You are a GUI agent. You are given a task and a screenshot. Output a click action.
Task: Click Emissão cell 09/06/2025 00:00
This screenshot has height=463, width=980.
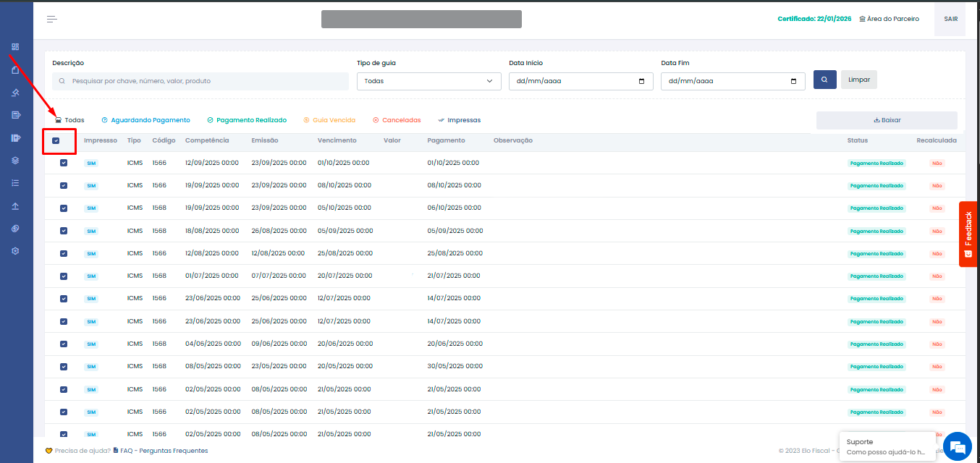pos(279,344)
